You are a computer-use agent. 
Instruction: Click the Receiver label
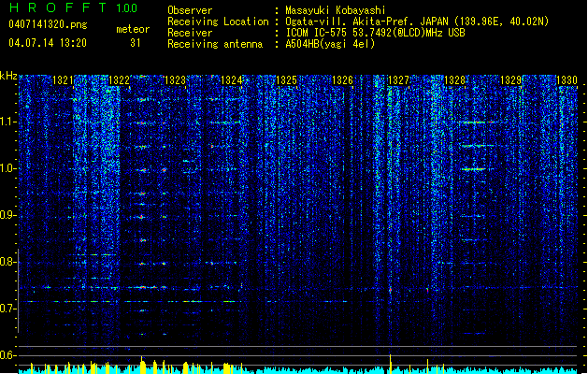tap(190, 33)
